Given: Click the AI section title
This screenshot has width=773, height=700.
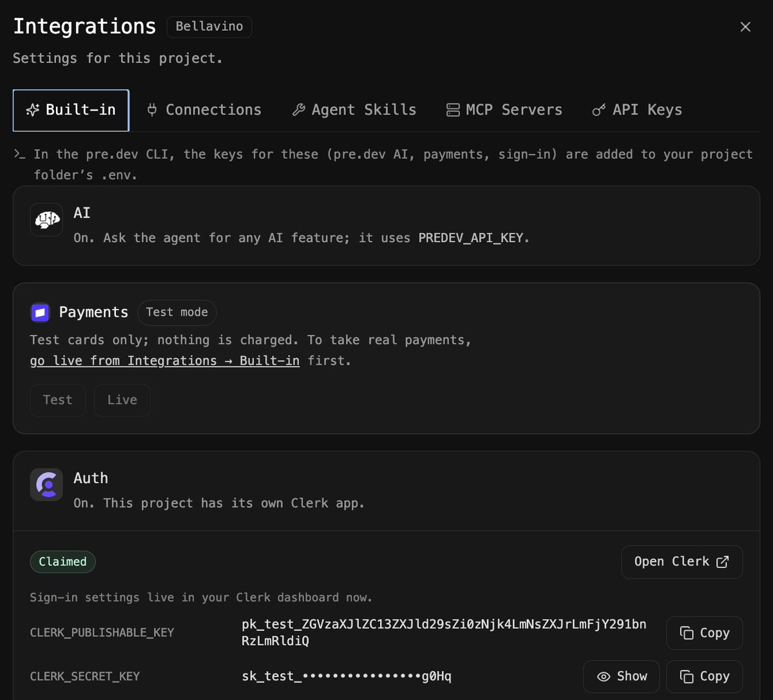Looking at the screenshot, I should coord(82,213).
